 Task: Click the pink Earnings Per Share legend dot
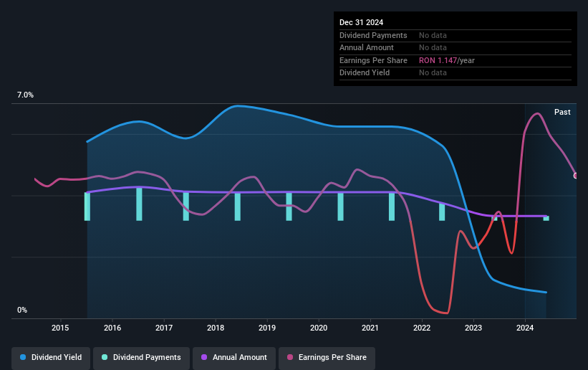click(290, 357)
